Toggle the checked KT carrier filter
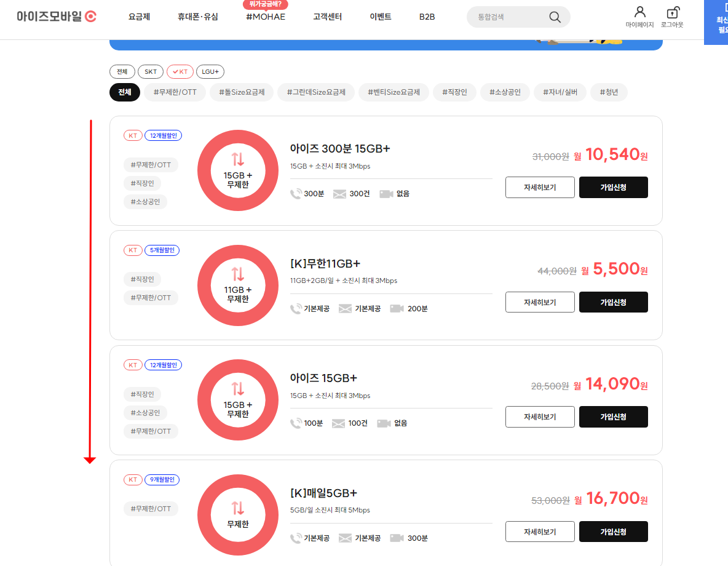The height and width of the screenshot is (566, 728). click(180, 71)
